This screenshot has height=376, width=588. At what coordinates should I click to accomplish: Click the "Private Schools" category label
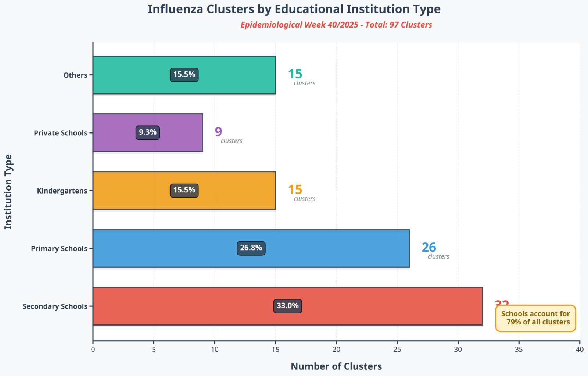pos(61,133)
